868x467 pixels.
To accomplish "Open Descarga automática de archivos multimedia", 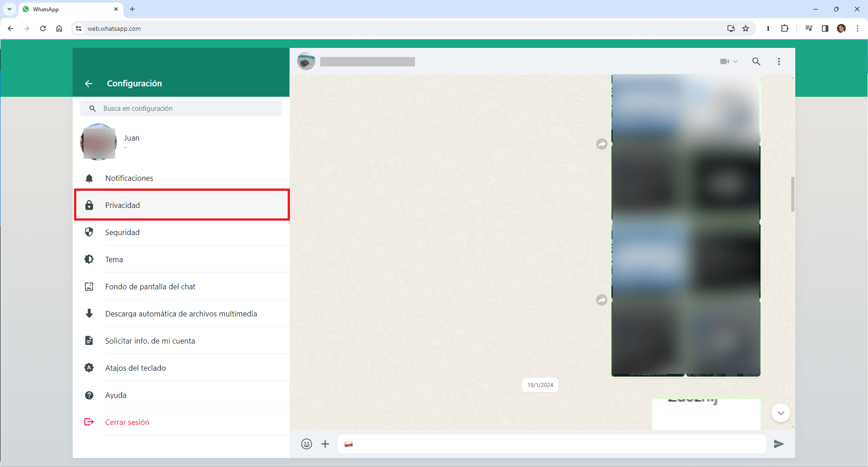I will [182, 314].
